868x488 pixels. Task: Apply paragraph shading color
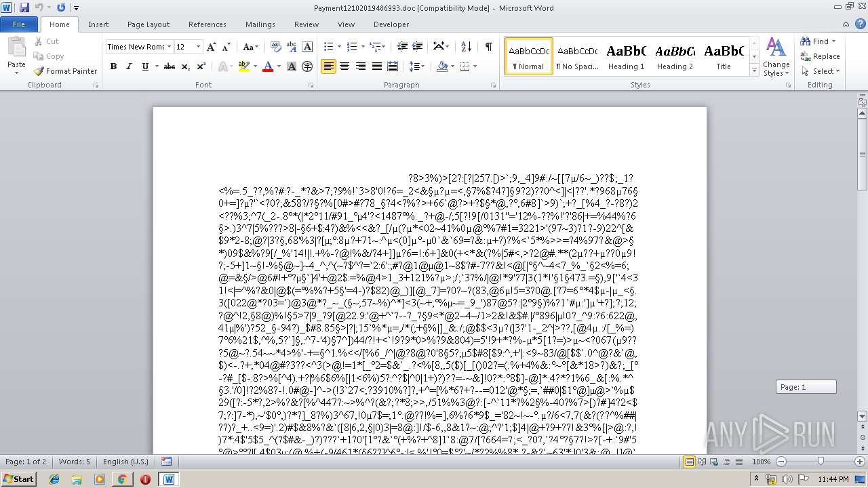[442, 66]
